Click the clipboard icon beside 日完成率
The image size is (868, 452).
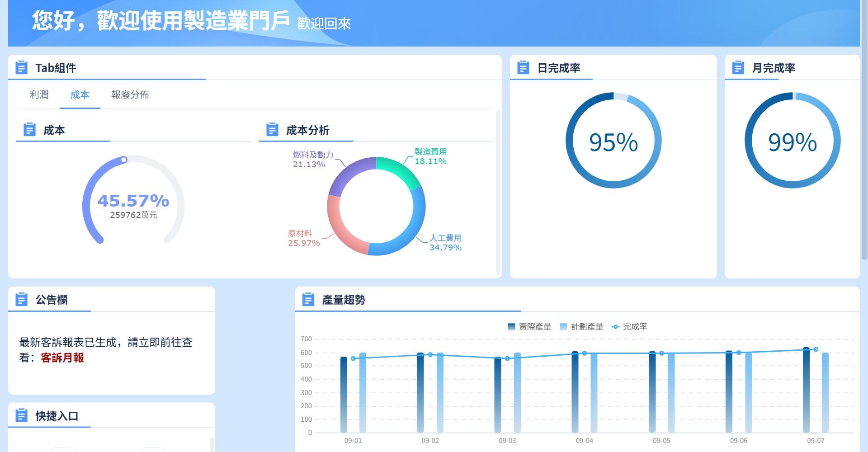tap(523, 68)
